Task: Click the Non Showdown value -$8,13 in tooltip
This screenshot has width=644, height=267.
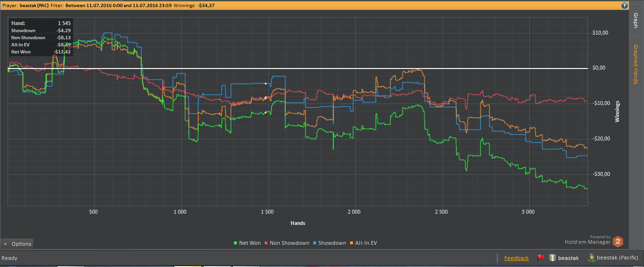Action: click(x=64, y=37)
